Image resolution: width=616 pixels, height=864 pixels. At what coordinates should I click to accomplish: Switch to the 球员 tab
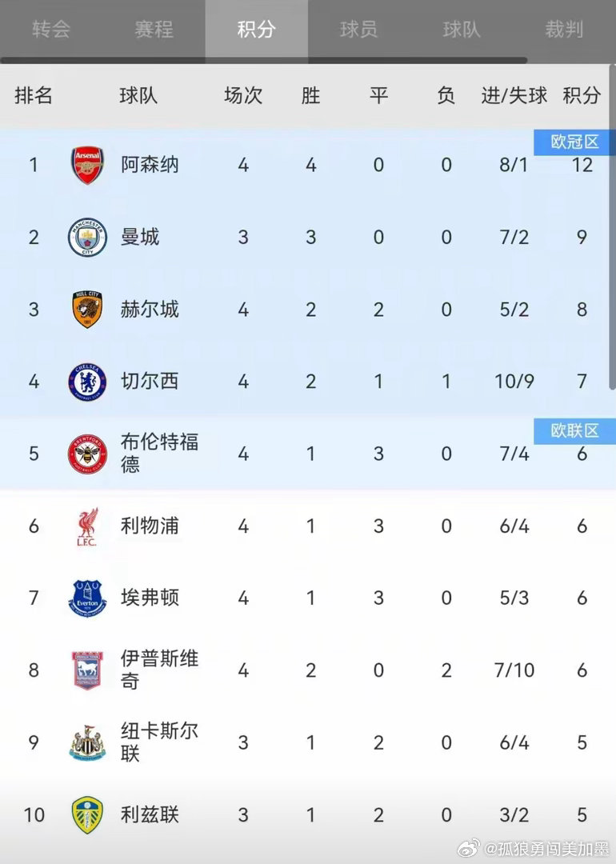click(358, 29)
